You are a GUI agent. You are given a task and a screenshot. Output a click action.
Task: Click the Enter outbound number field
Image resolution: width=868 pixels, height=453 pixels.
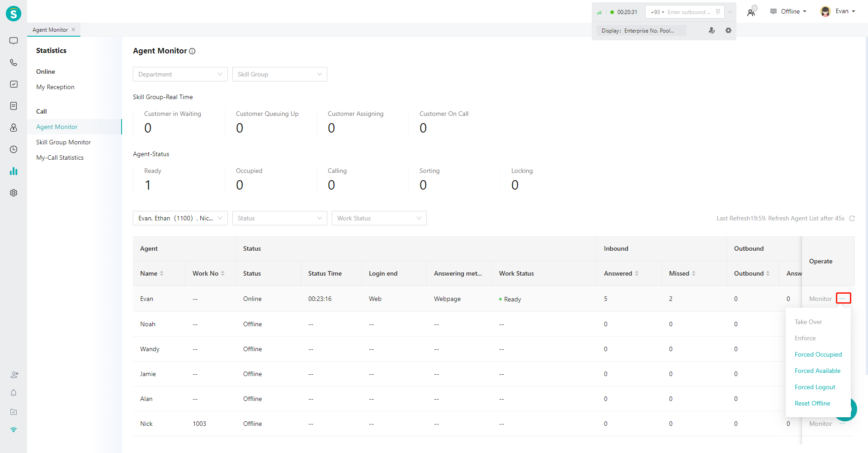pos(689,12)
